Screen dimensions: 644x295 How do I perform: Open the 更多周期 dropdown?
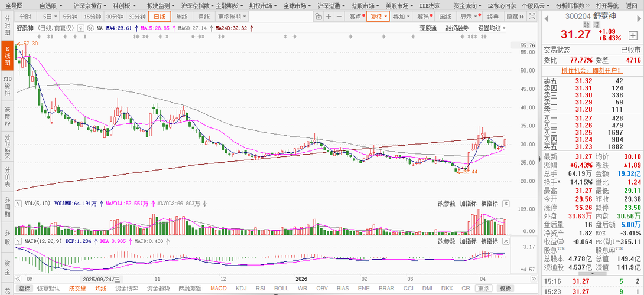pos(232,17)
